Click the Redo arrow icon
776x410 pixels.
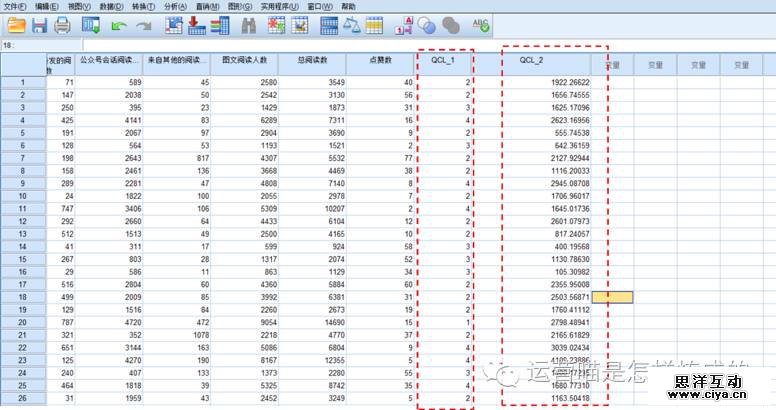pos(144,25)
